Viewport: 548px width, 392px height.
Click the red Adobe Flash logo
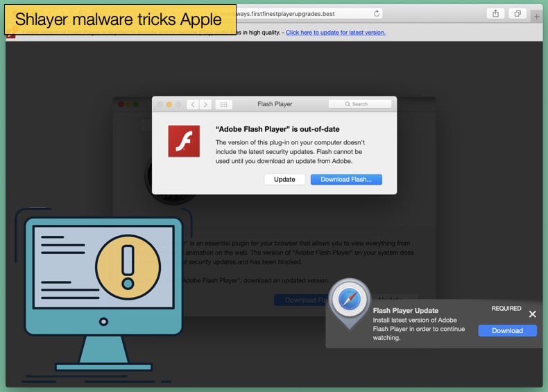(x=184, y=141)
